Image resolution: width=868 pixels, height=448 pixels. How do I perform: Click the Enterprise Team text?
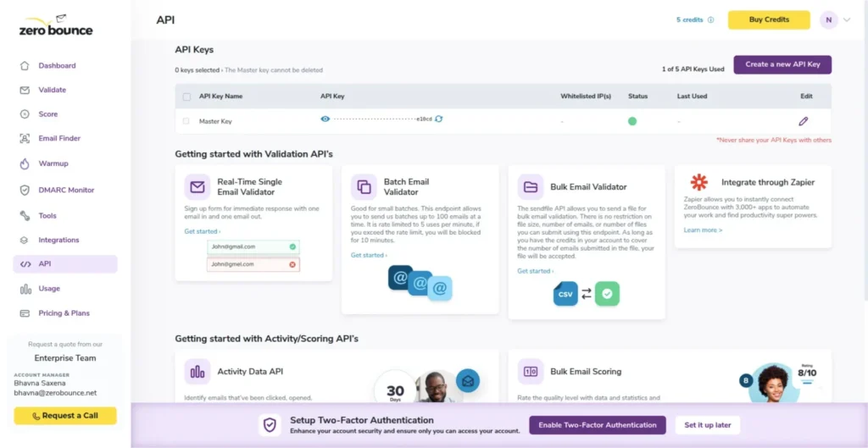(65, 358)
